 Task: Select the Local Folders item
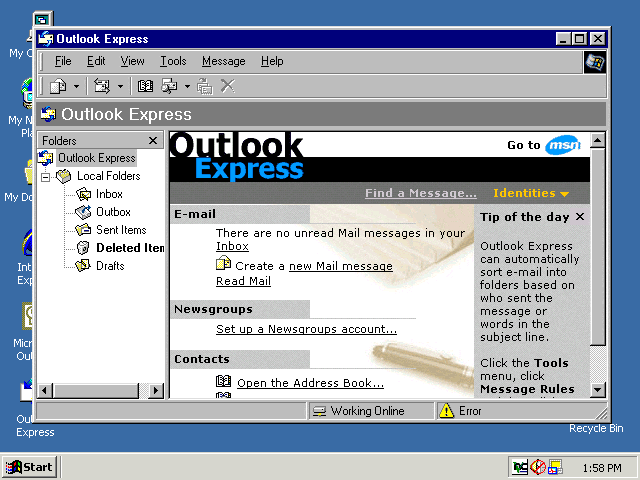[109, 176]
